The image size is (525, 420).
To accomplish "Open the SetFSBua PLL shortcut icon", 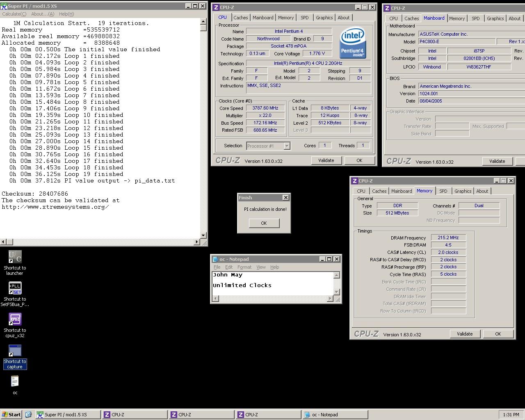I will point(15,294).
